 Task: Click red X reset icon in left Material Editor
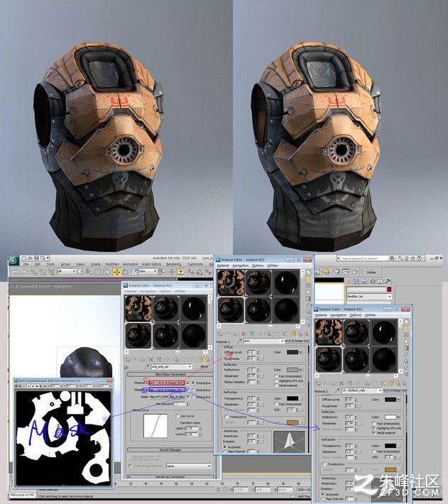[x=151, y=359]
